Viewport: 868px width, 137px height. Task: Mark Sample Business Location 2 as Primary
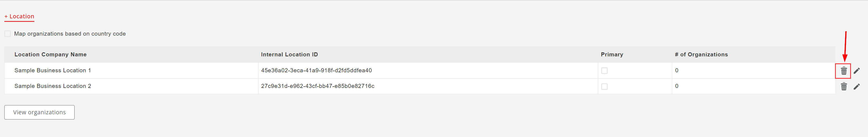coord(604,86)
